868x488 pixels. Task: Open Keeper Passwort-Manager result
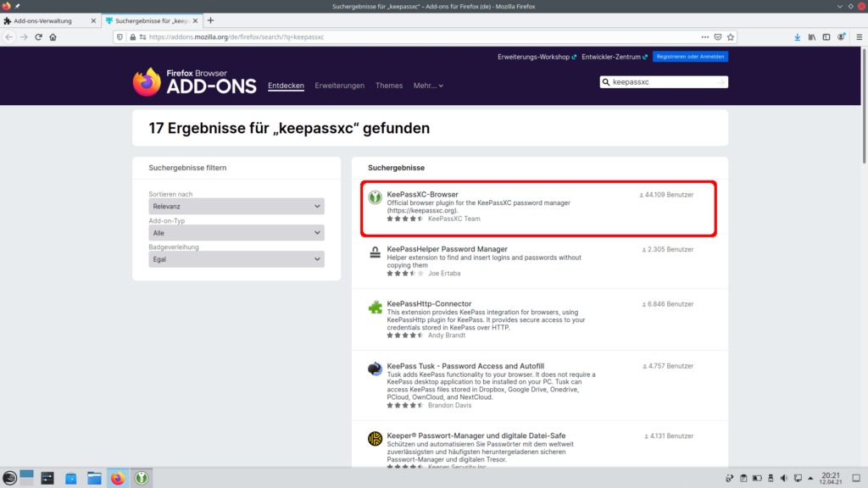[476, 435]
